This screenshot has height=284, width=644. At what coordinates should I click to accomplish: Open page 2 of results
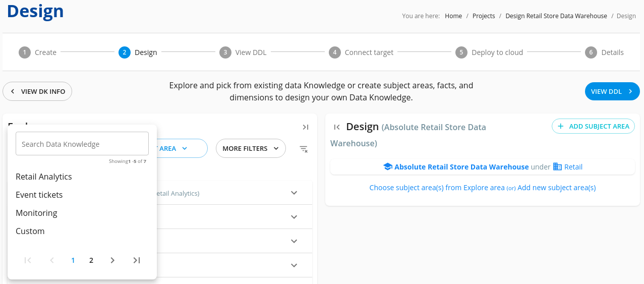[91, 260]
